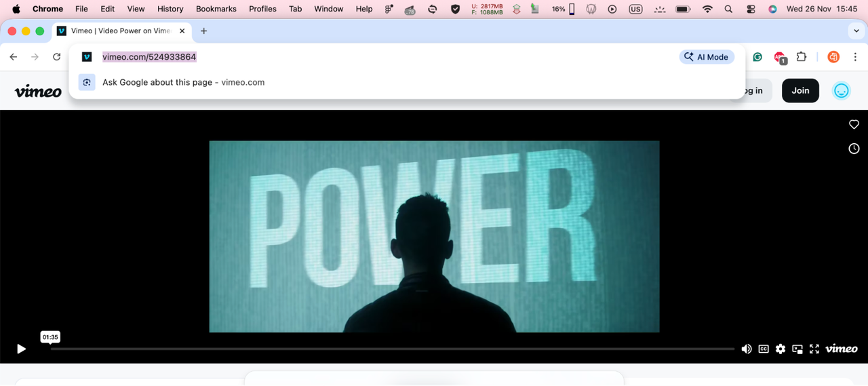Add video to Watch Later with the clock icon
The width and height of the screenshot is (868, 386).
click(854, 149)
